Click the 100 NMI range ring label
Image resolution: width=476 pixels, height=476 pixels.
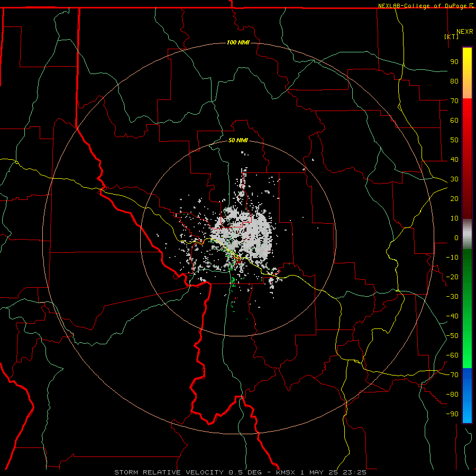click(x=238, y=42)
